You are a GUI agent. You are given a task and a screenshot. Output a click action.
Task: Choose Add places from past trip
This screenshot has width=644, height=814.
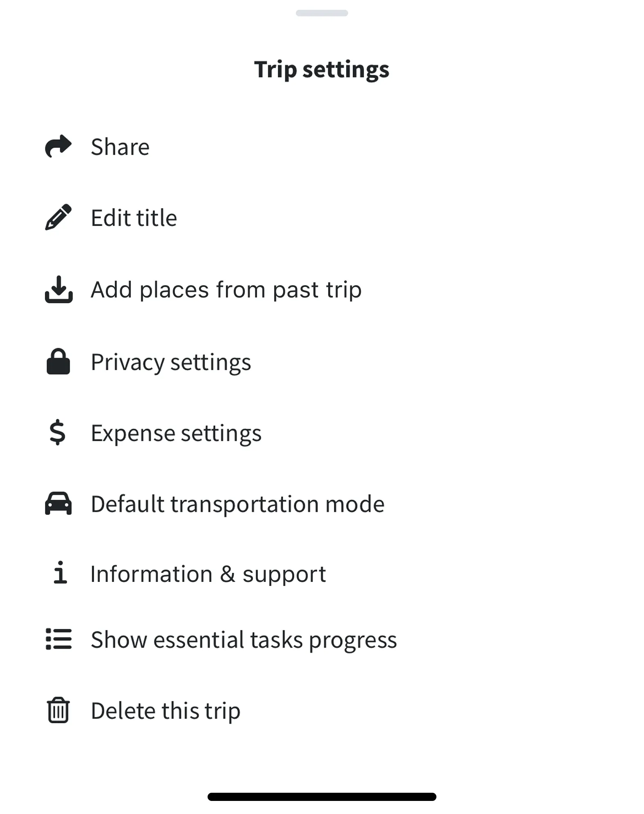[226, 290]
